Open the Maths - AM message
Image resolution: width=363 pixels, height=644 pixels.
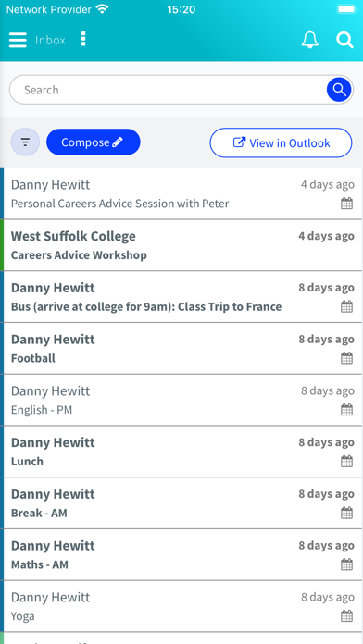pos(181,555)
